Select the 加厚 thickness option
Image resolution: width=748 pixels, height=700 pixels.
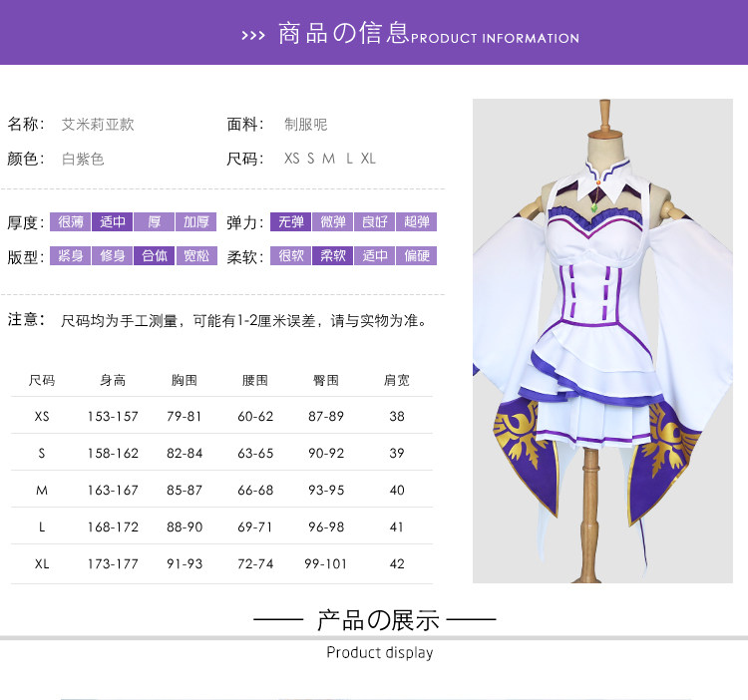(x=196, y=222)
